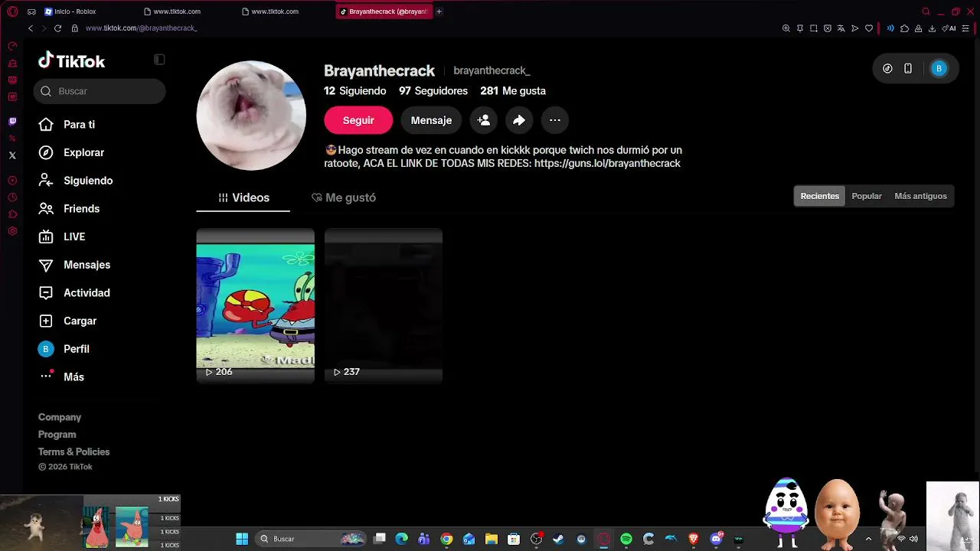980x551 pixels.
Task: Open the extensions puzzle icon
Action: tap(904, 28)
